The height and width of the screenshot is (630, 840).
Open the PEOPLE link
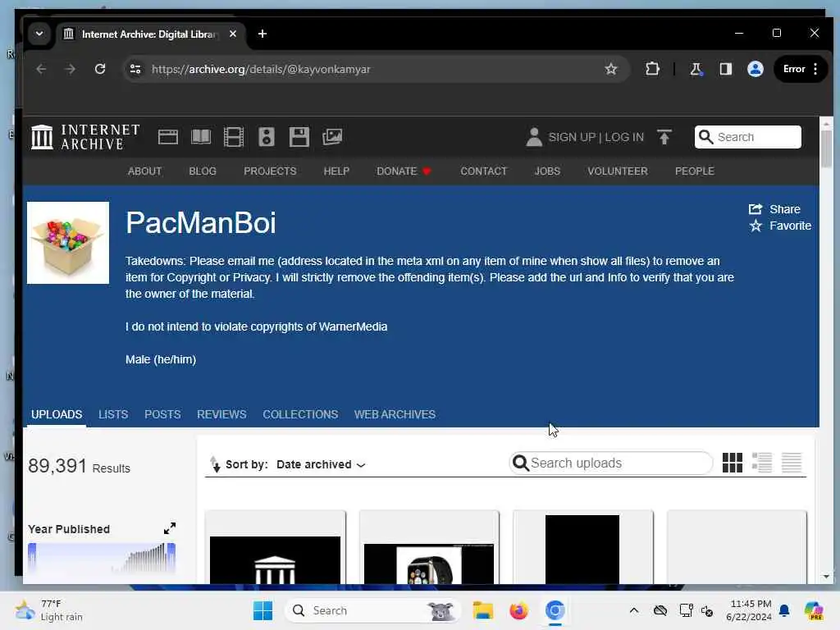click(x=695, y=171)
